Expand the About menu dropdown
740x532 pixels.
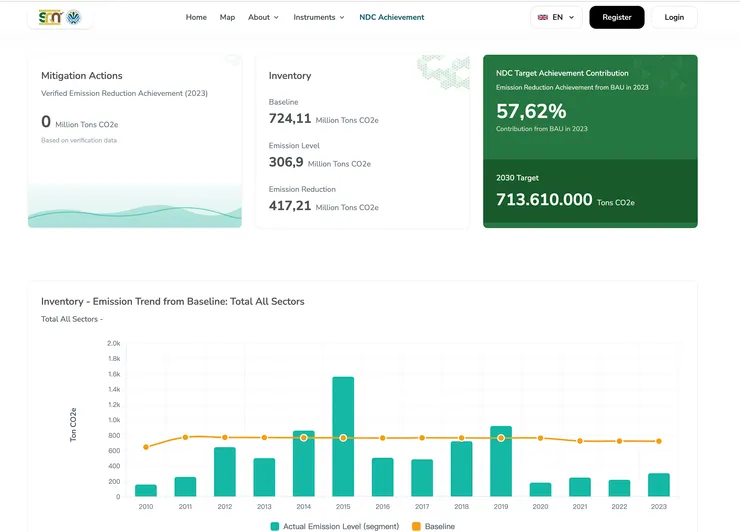tap(263, 17)
